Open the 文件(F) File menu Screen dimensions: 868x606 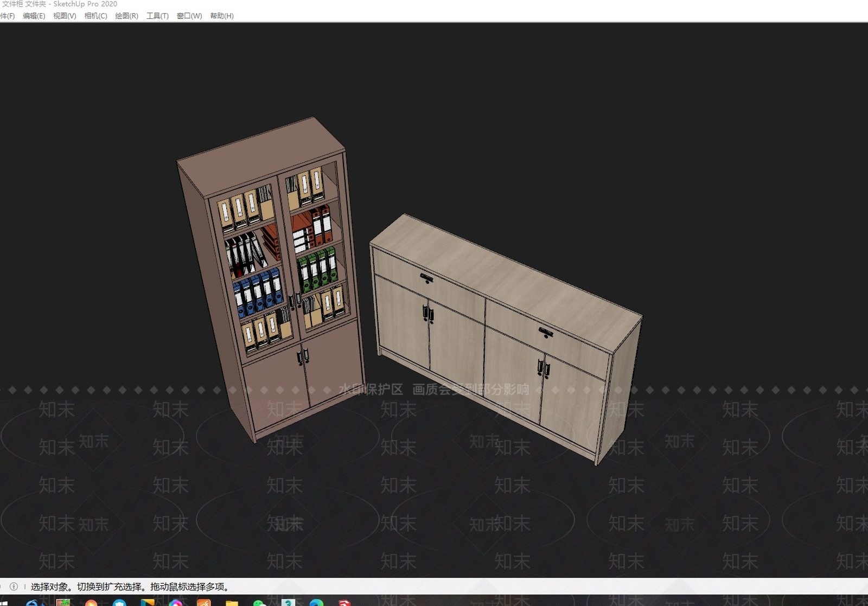(7, 16)
